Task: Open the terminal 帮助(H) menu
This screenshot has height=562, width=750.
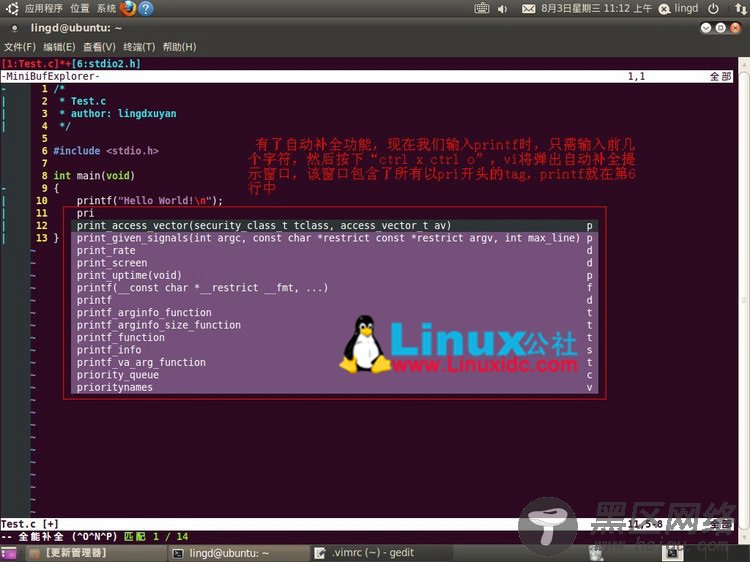Action: (x=179, y=47)
